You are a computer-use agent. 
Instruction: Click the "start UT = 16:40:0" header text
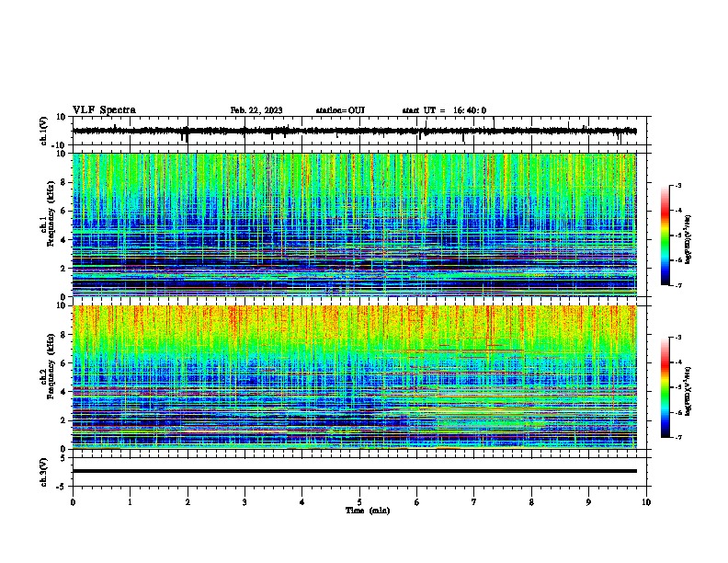444,110
